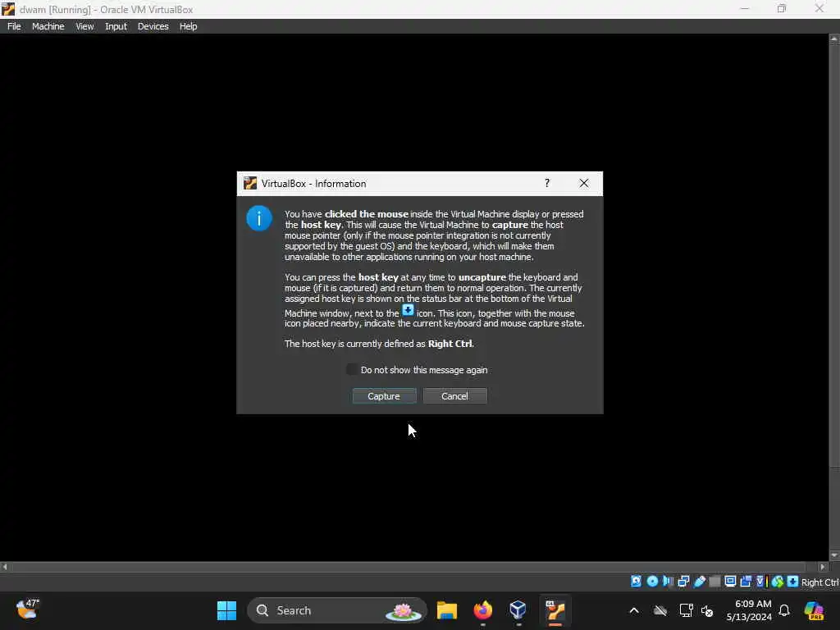Click the vertical scrollbar up arrow
This screenshot has width=840, height=630.
coord(834,39)
